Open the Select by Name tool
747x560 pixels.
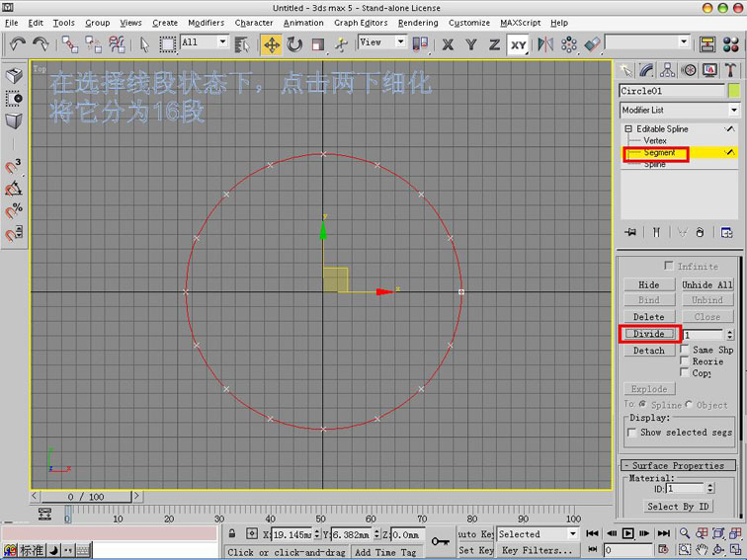pyautogui.click(x=242, y=45)
